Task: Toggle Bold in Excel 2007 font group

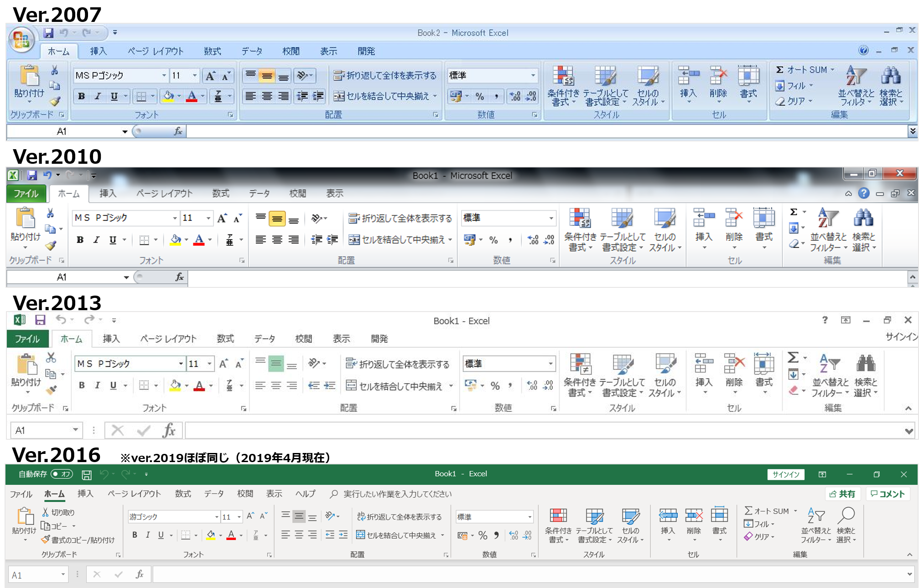Action: [81, 96]
